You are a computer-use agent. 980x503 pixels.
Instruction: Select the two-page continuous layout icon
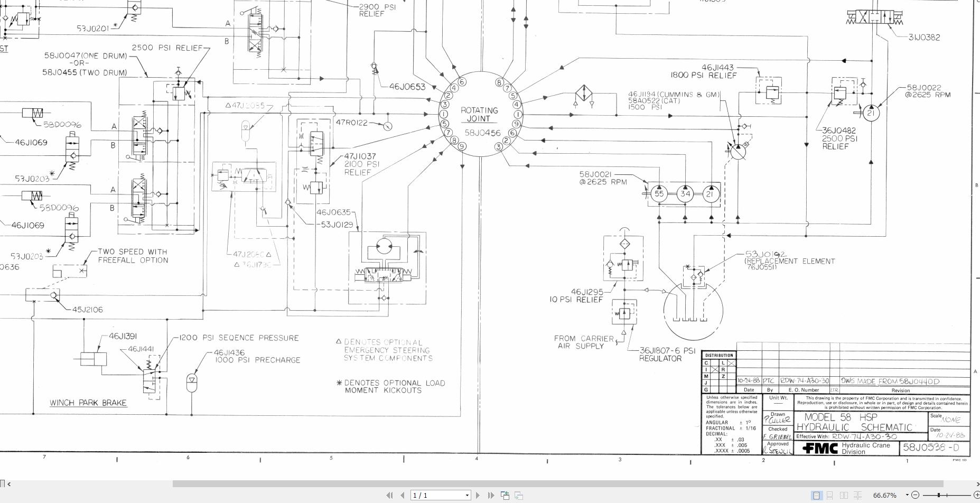click(x=858, y=495)
